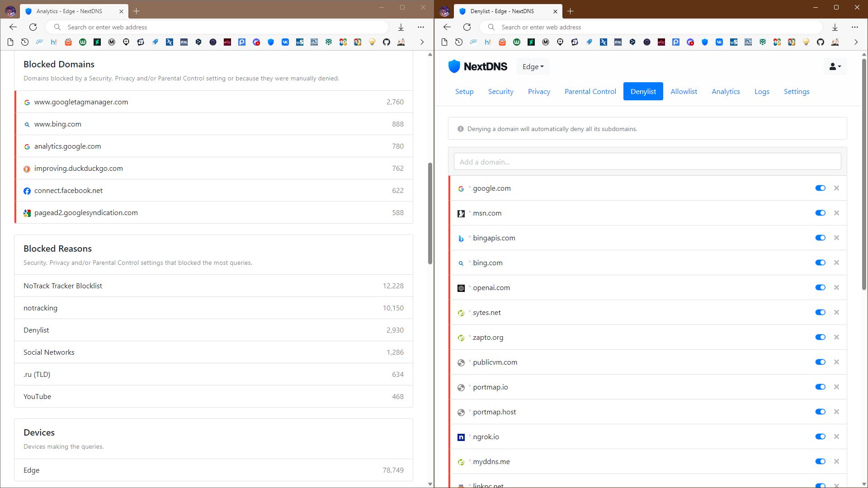Viewport: 868px width, 488px height.
Task: Show more bookmarks in the right window
Action: pos(856,42)
